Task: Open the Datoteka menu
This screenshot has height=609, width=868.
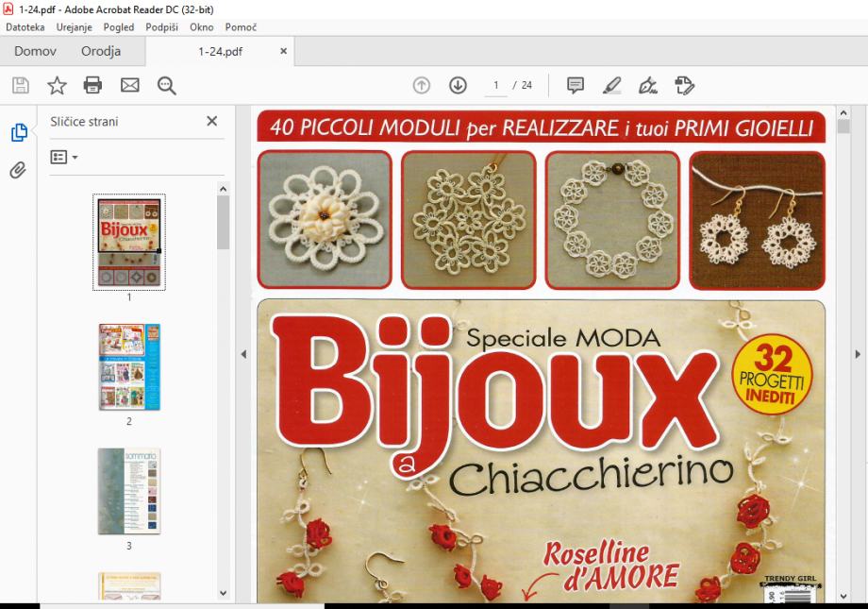Action: click(x=25, y=27)
